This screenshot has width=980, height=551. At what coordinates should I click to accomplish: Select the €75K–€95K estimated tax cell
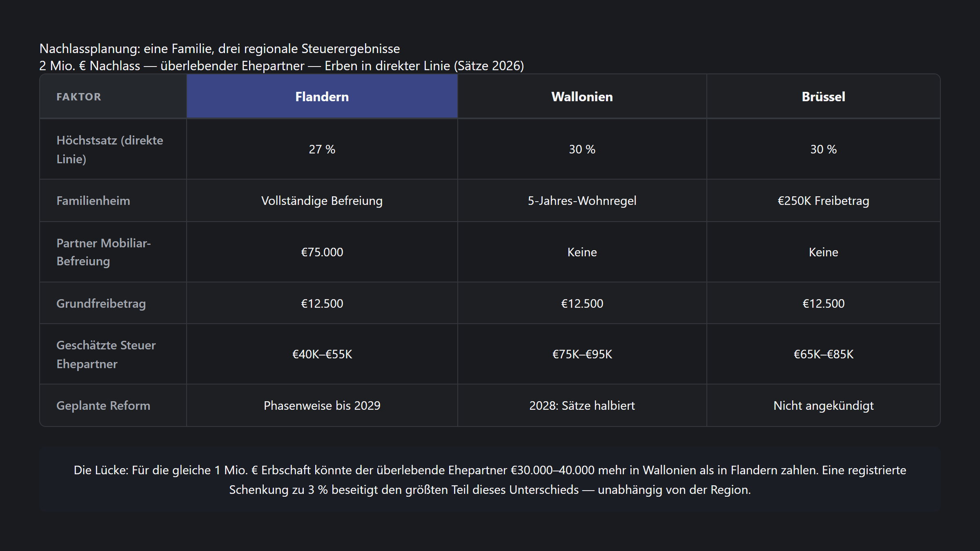582,354
